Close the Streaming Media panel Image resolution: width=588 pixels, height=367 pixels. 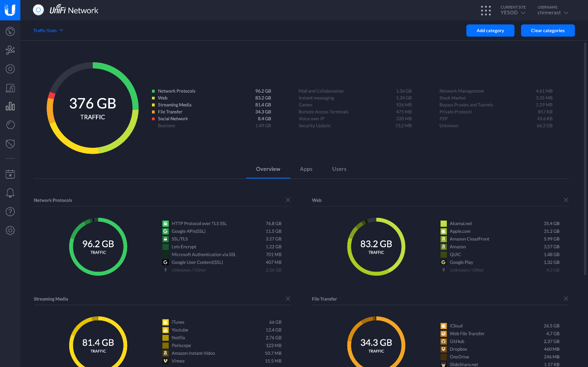[x=288, y=298]
